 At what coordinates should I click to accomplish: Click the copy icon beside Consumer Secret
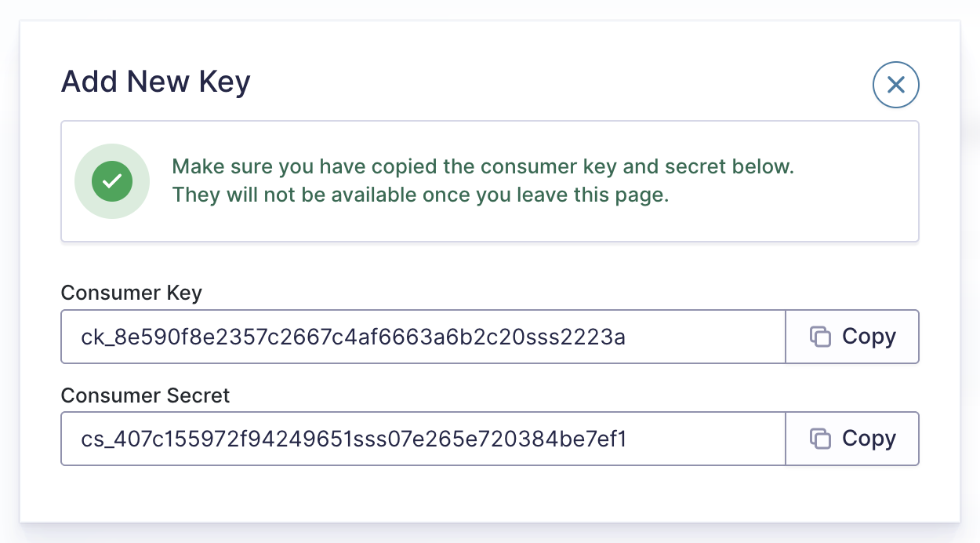pos(820,439)
